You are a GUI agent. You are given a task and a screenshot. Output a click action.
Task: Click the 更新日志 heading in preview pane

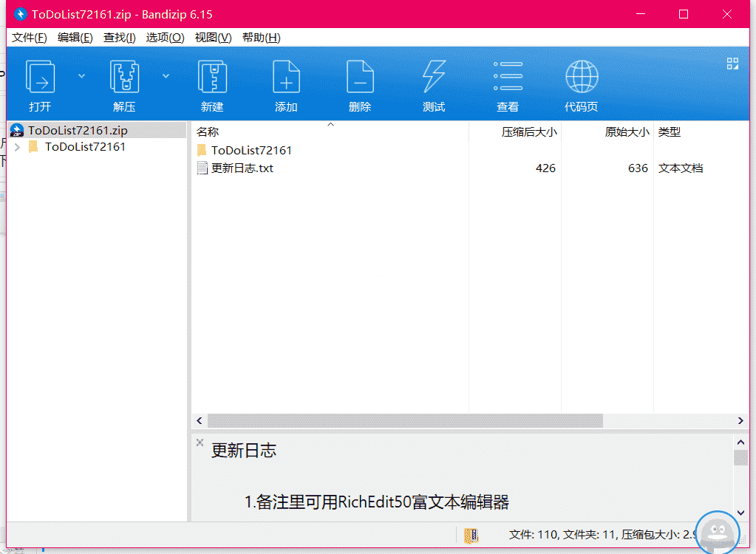[x=243, y=451]
